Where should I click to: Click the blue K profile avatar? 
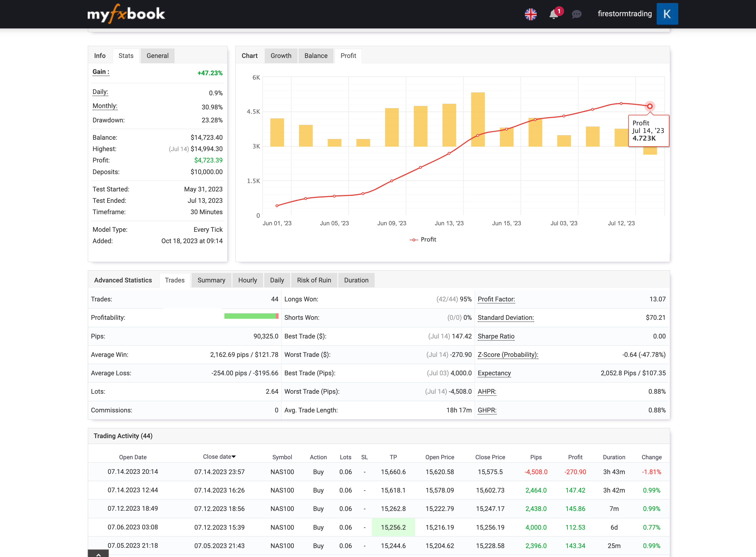(x=667, y=14)
